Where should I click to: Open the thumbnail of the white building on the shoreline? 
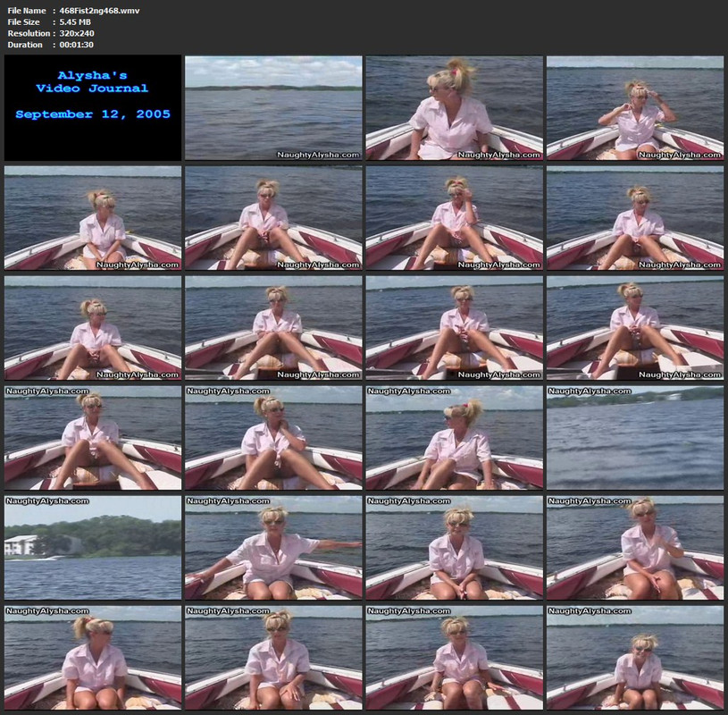click(93, 548)
